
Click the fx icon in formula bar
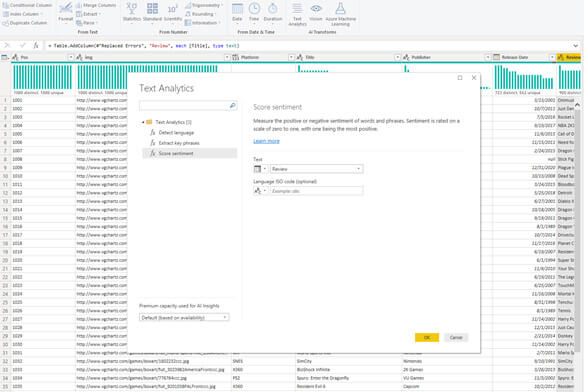(x=36, y=45)
